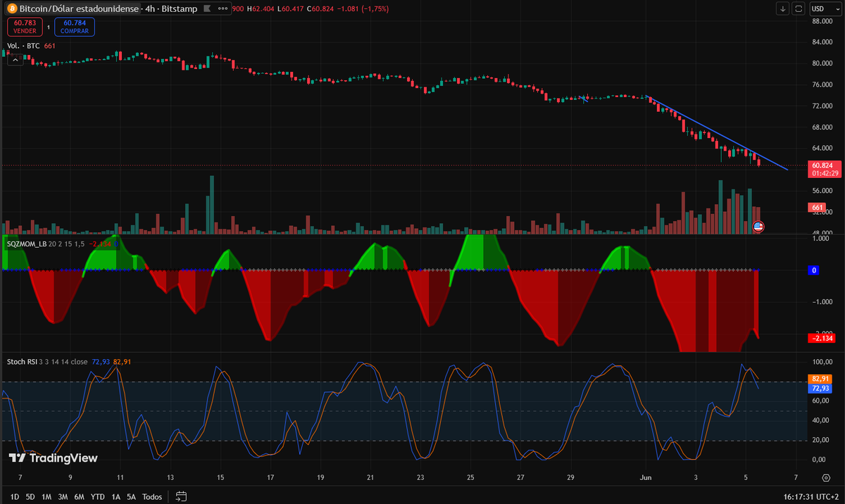Select the blue descending trendline

[718, 133]
